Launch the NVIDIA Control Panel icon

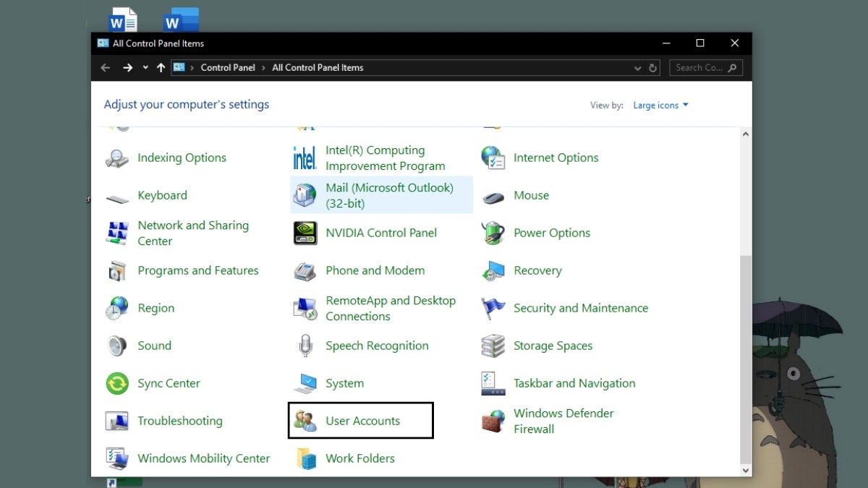tap(305, 234)
